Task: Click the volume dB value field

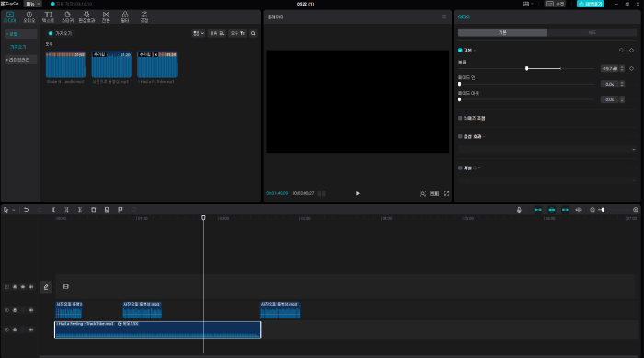Action: point(609,69)
